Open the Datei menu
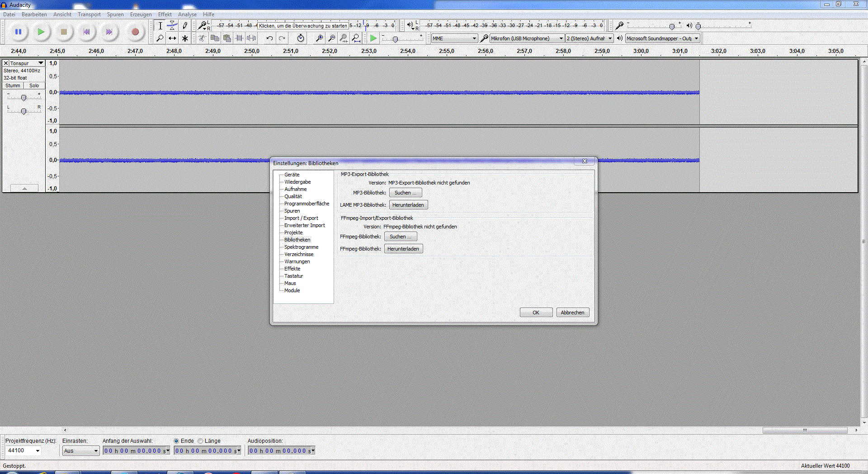The image size is (868, 474). (9, 14)
